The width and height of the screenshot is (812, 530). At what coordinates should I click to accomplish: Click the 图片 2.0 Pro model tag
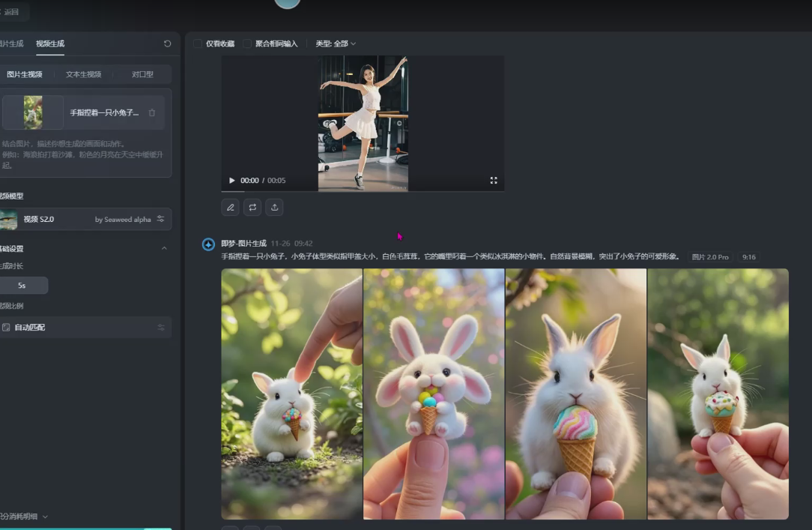coord(709,257)
